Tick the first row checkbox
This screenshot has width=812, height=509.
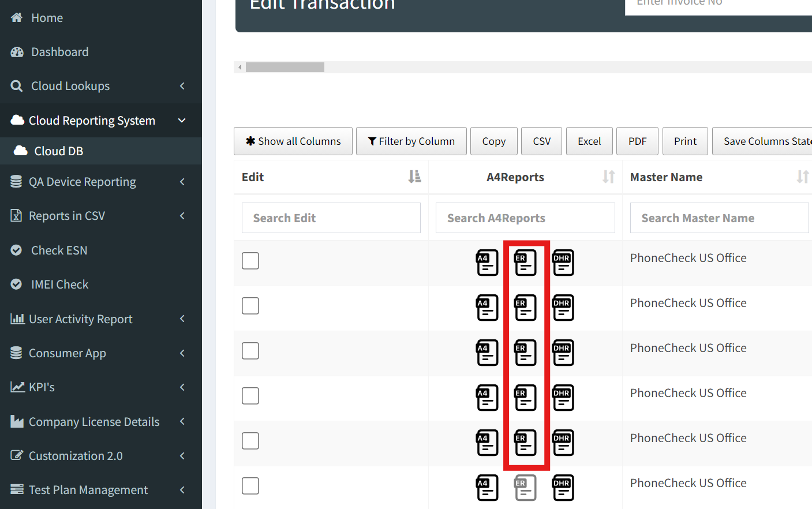click(x=250, y=261)
